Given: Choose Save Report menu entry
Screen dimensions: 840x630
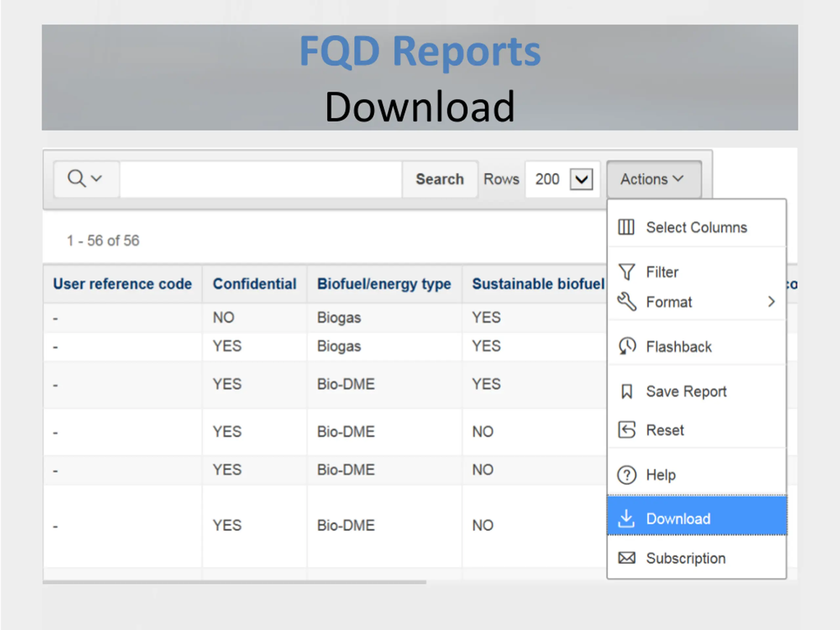Looking at the screenshot, I should [697, 391].
